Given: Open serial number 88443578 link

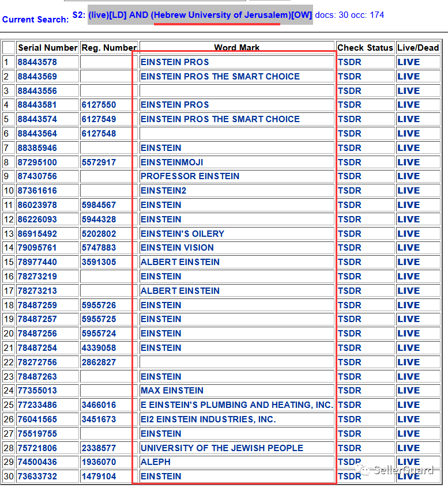Looking at the screenshot, I should pyautogui.click(x=37, y=62).
